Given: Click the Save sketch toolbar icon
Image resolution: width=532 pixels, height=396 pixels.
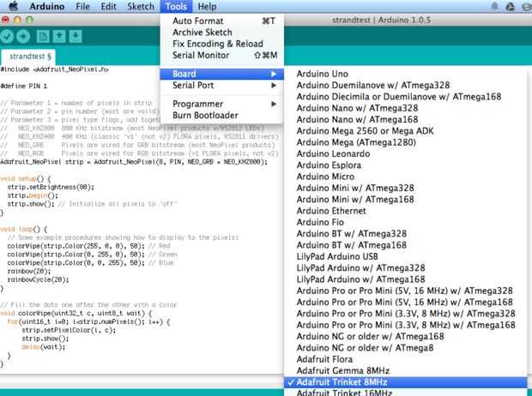Looking at the screenshot, I should point(76,36).
